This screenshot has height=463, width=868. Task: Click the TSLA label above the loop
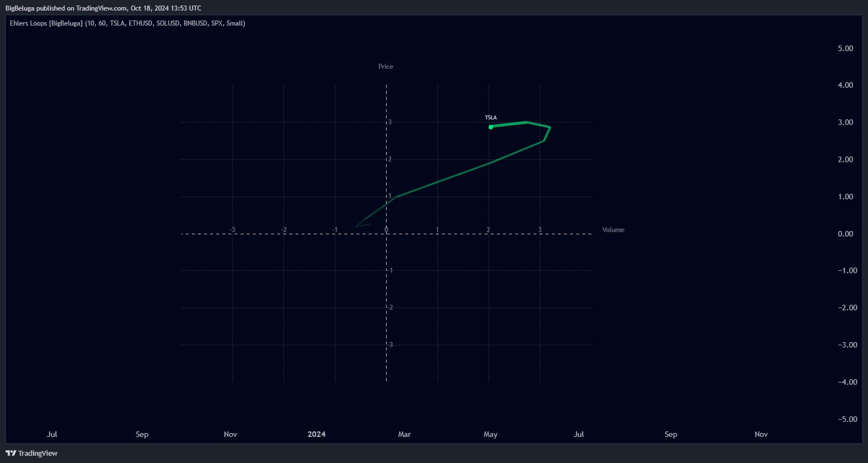(491, 118)
